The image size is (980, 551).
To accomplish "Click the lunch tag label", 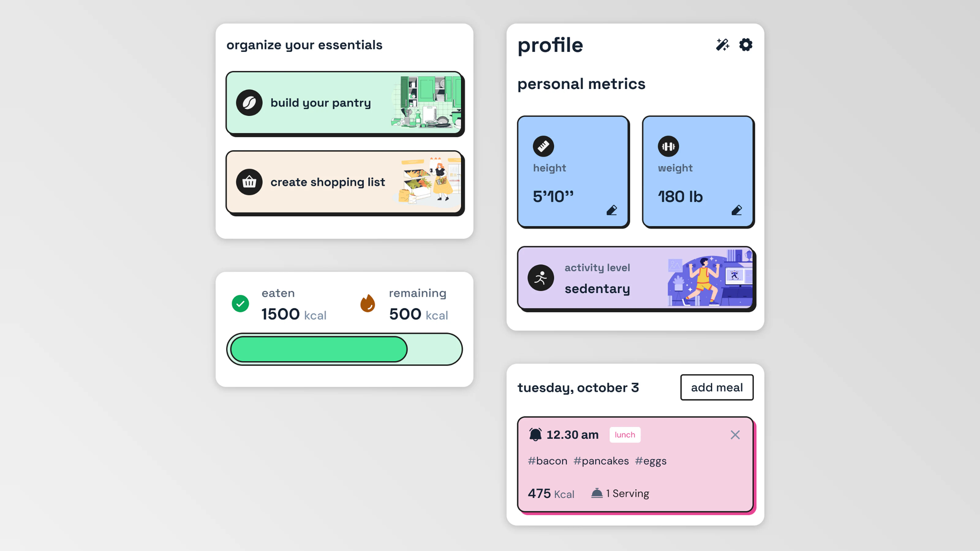I will (x=625, y=435).
